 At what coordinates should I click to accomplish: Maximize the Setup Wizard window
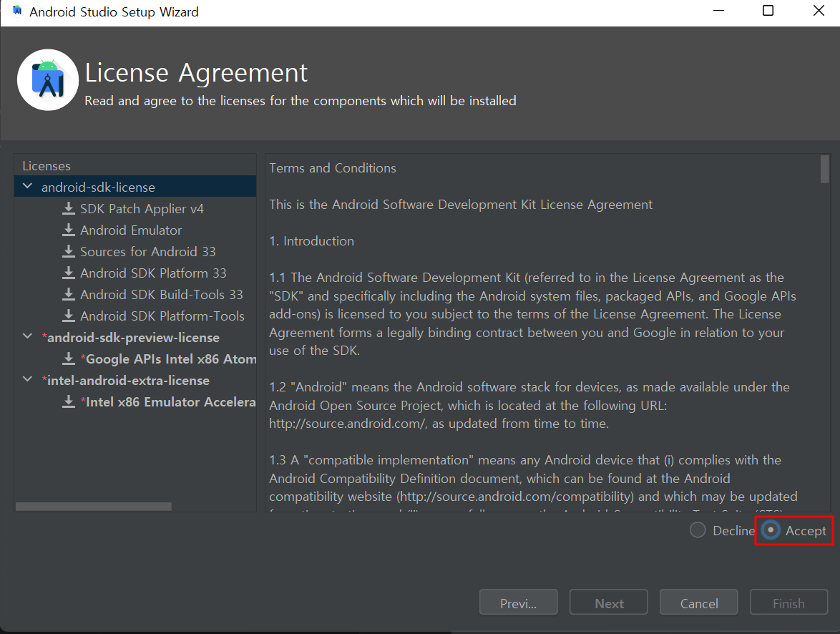pyautogui.click(x=768, y=11)
